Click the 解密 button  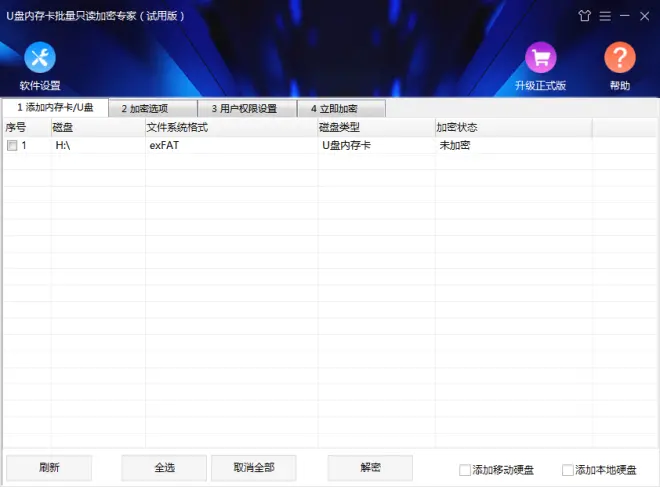tap(370, 468)
